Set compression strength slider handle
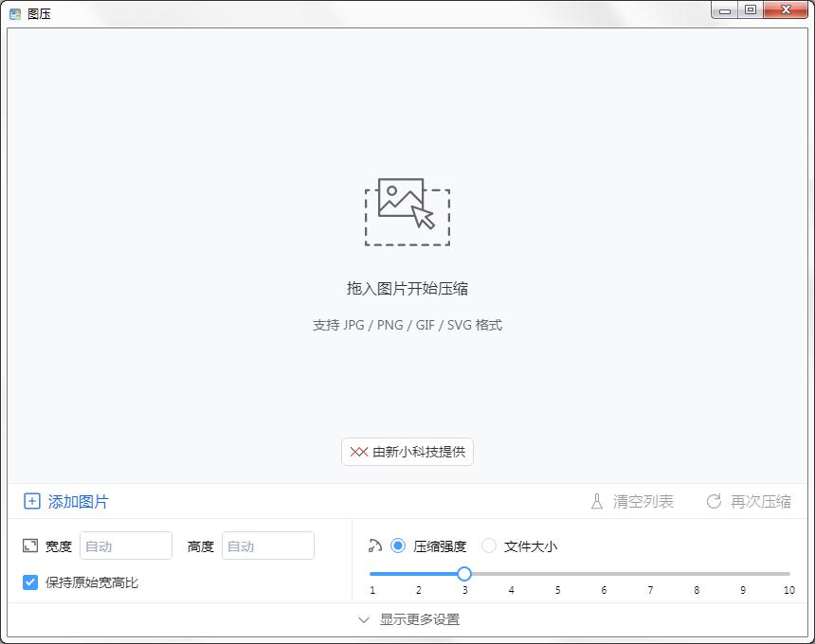 [463, 574]
